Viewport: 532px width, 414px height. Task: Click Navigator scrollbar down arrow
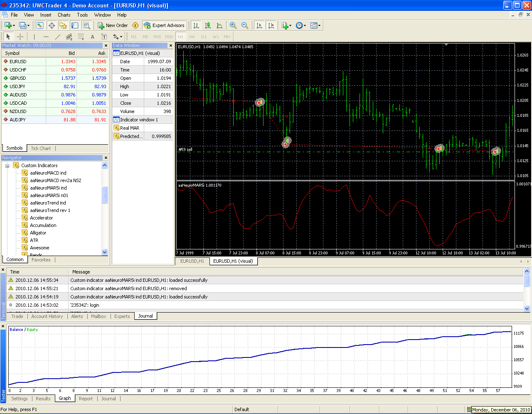[x=104, y=252]
